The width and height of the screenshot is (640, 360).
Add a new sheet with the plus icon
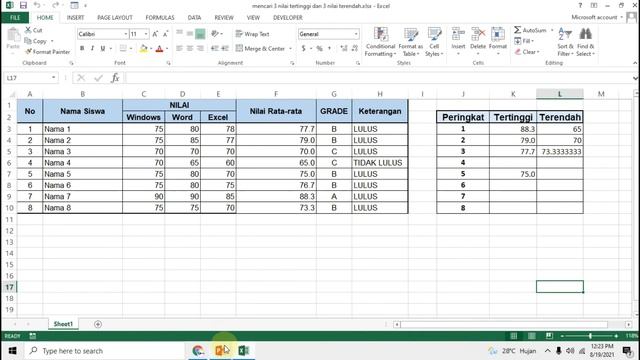98,324
